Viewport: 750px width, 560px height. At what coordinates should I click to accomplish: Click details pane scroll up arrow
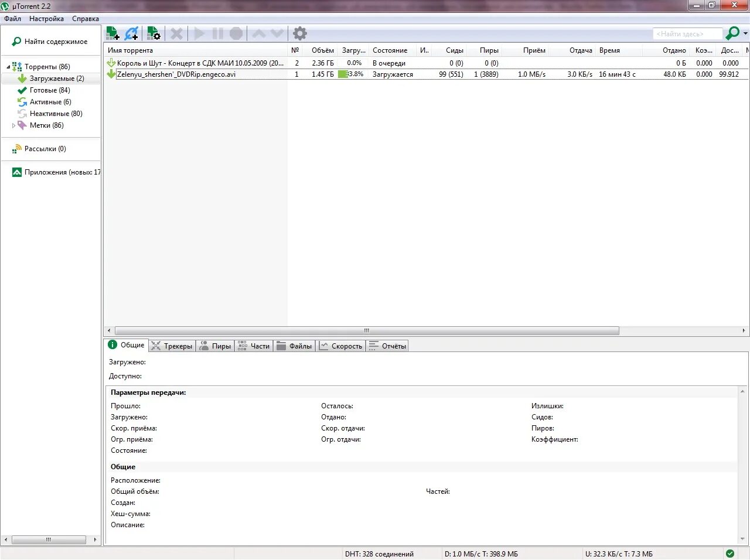coord(743,391)
